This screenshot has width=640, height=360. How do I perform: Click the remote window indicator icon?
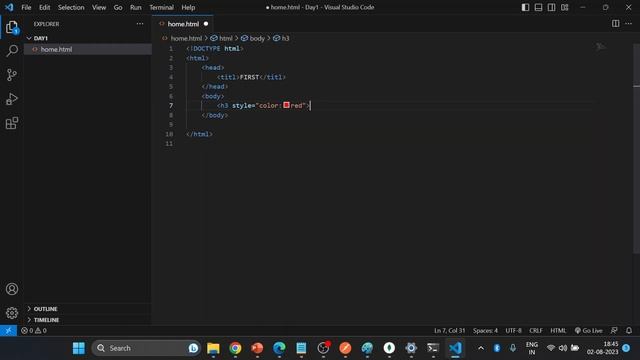[x=8, y=331]
